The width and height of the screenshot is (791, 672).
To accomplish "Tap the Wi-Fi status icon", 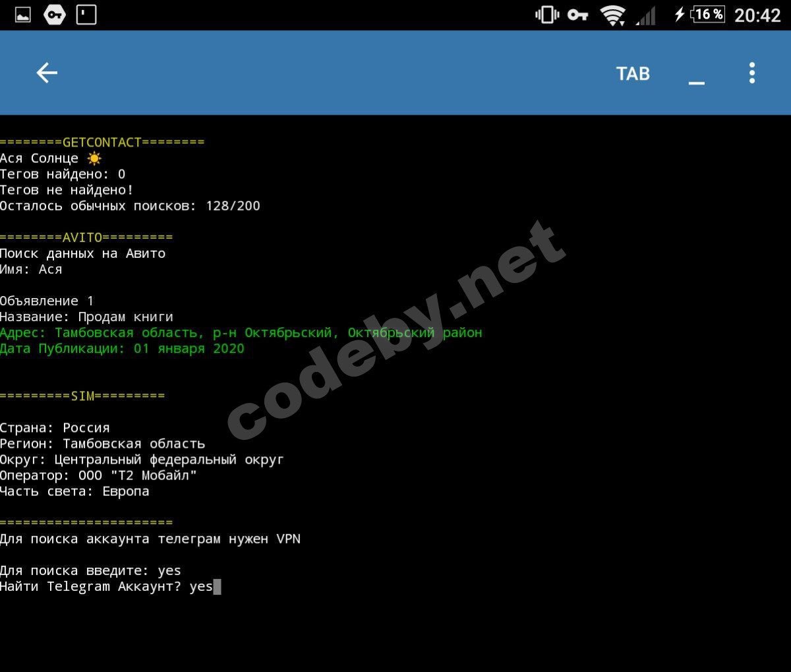I will point(613,15).
